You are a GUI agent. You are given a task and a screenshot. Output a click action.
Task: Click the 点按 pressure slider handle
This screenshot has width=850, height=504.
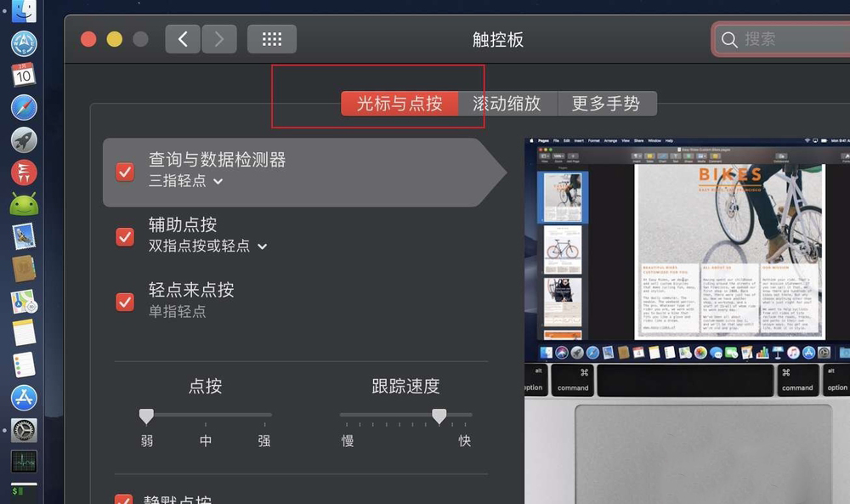[146, 416]
